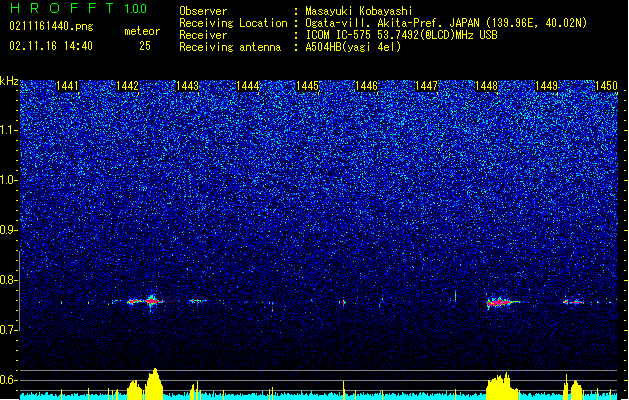
Task: Click time marker 1447
Action: tap(426, 86)
